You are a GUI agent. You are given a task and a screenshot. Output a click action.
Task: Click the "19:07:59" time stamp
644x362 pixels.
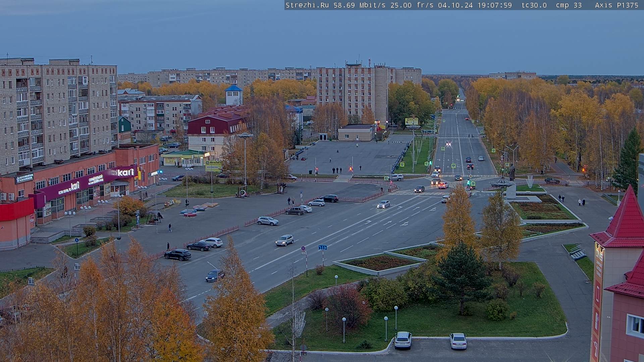click(x=495, y=5)
